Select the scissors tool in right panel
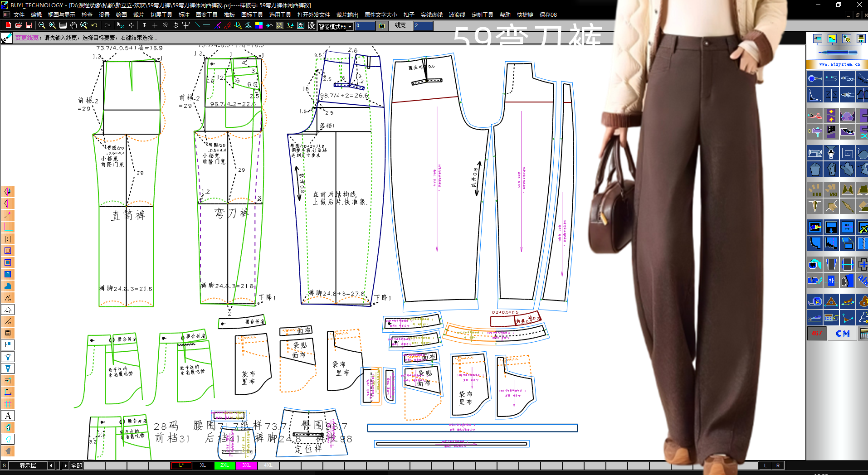The image size is (868, 475). coord(814,115)
